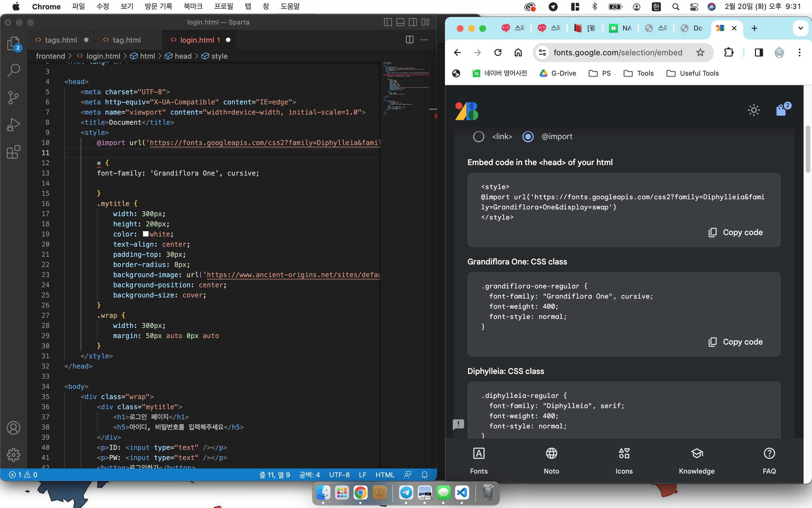Reload the Google Fonts page
This screenshot has height=508, width=812.
[498, 52]
